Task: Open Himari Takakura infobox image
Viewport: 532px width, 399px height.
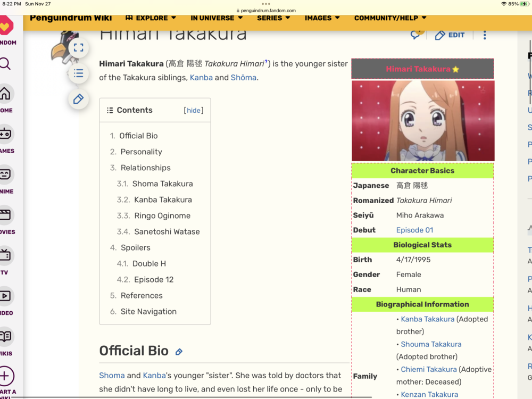Action: click(x=423, y=120)
